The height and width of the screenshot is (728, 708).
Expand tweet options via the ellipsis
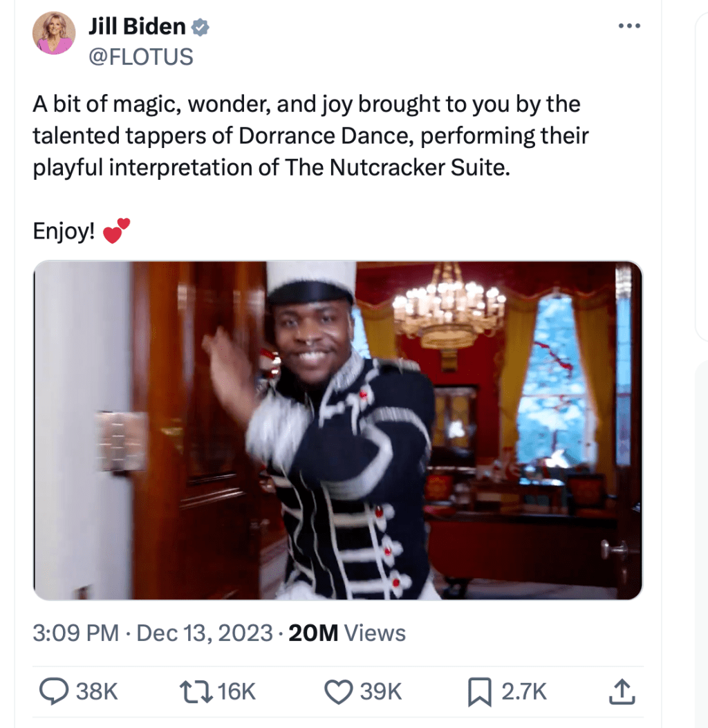click(x=629, y=25)
